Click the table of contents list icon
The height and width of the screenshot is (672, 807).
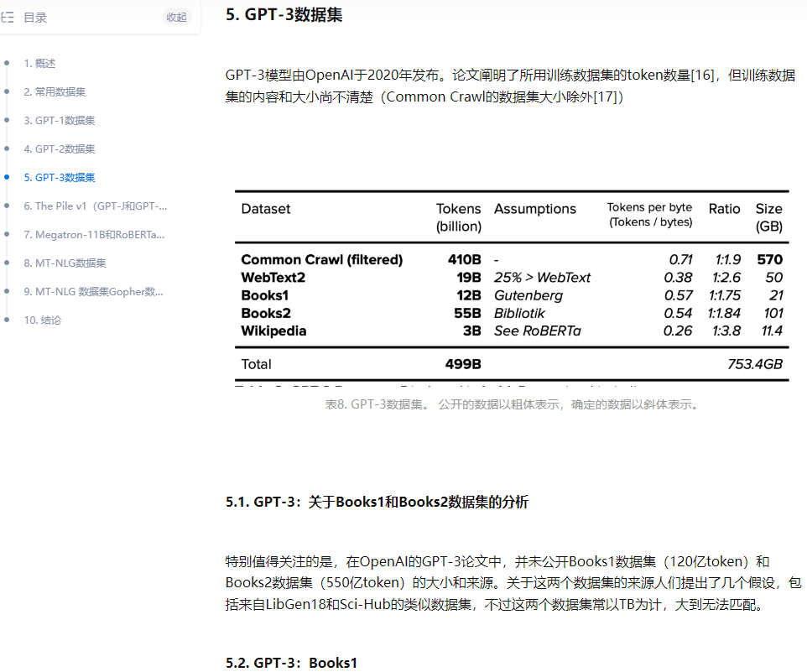8,18
